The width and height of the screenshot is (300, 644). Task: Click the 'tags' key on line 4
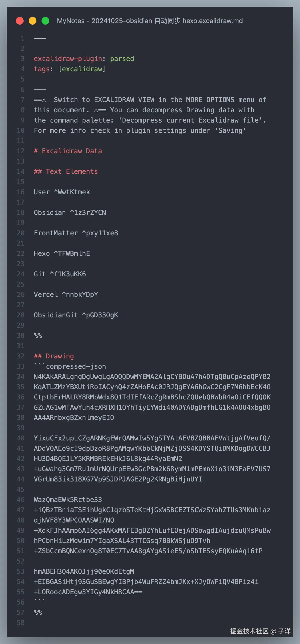click(x=42, y=69)
